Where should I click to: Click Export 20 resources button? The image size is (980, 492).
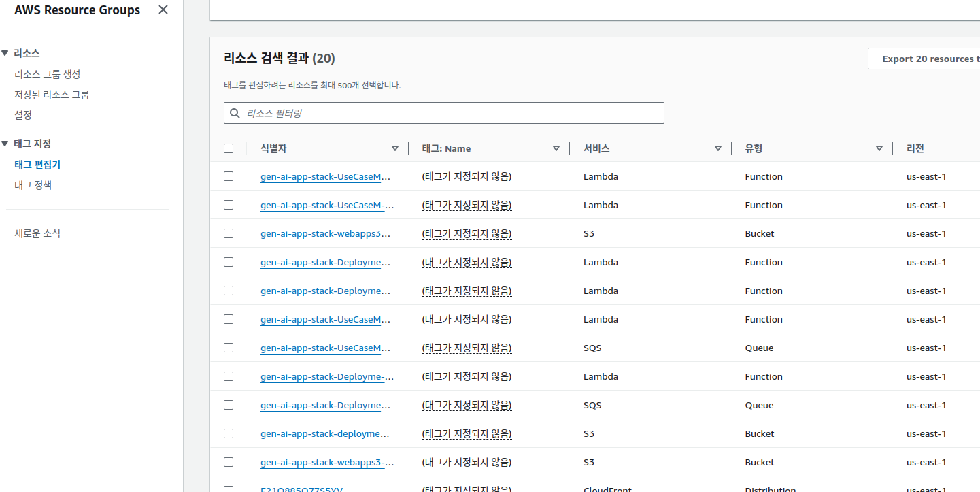coord(924,59)
